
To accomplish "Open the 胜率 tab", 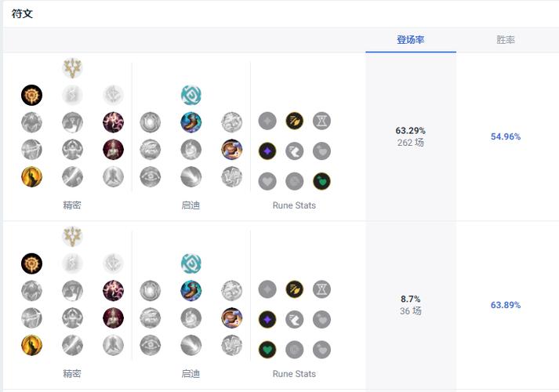I will [506, 40].
